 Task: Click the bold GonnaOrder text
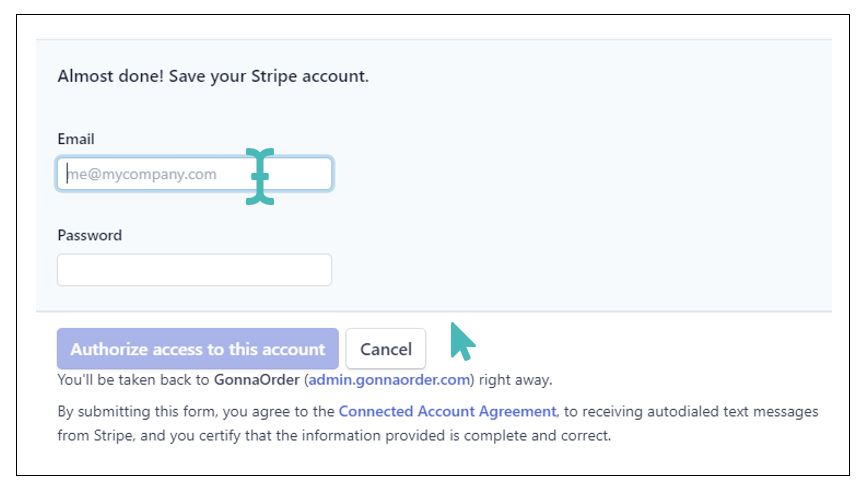coord(257,380)
